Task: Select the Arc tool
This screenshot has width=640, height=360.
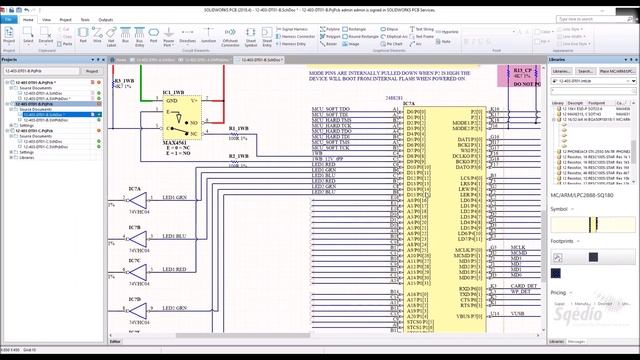Action: click(x=416, y=44)
